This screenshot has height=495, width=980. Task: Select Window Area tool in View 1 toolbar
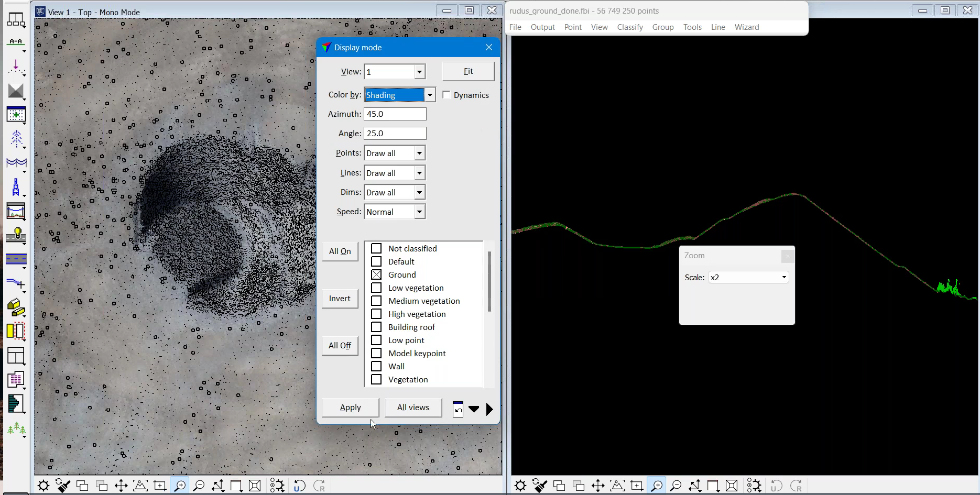[x=160, y=486]
